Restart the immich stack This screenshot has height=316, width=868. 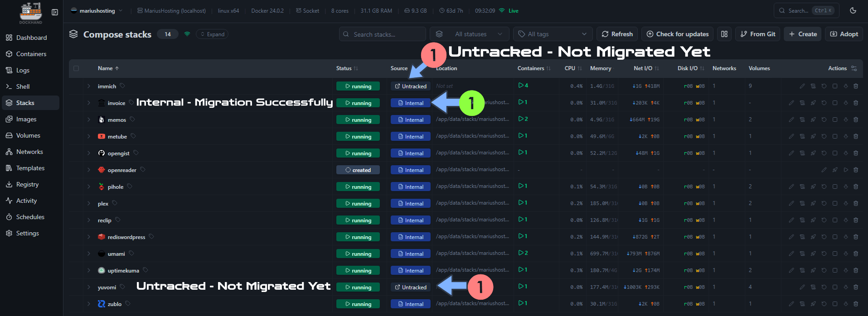tap(824, 86)
